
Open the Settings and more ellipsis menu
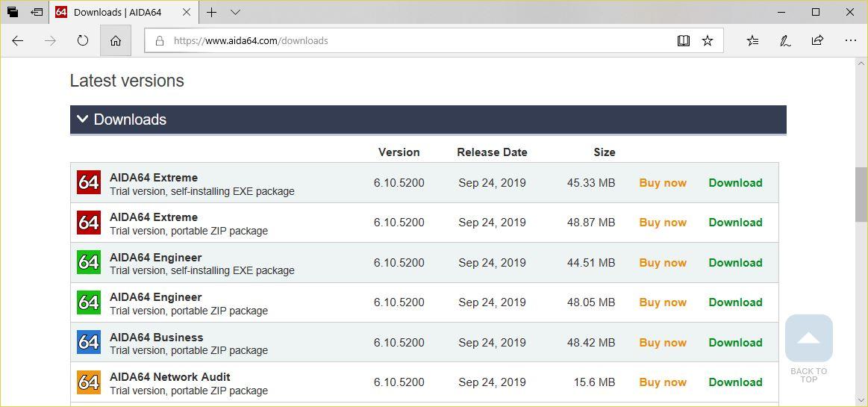point(850,40)
